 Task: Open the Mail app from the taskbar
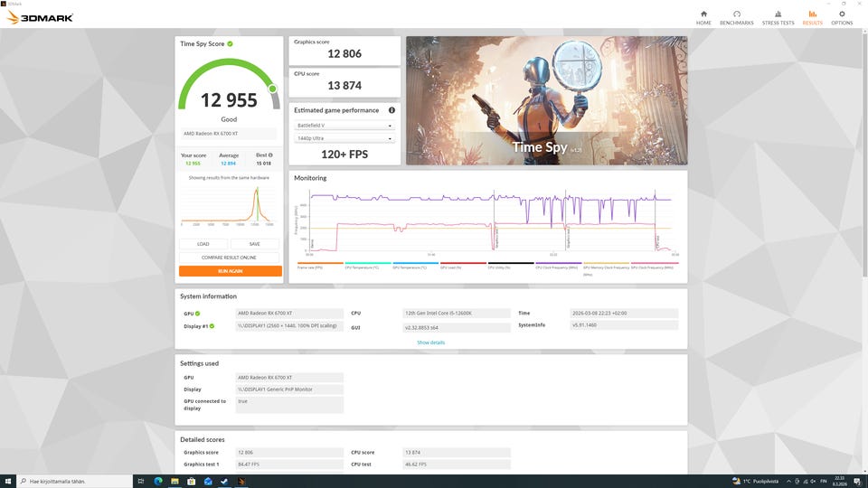tap(208, 482)
